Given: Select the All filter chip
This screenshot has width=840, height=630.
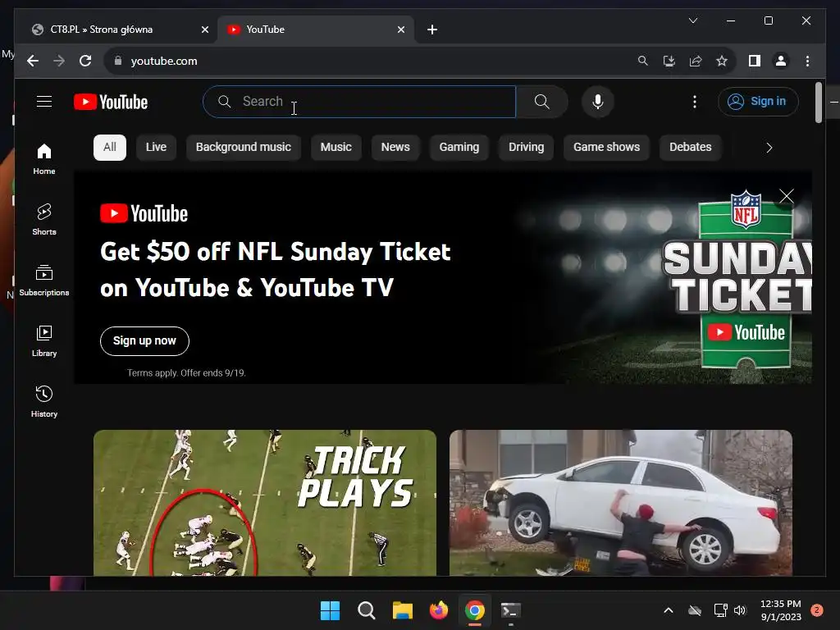Looking at the screenshot, I should click(x=110, y=148).
